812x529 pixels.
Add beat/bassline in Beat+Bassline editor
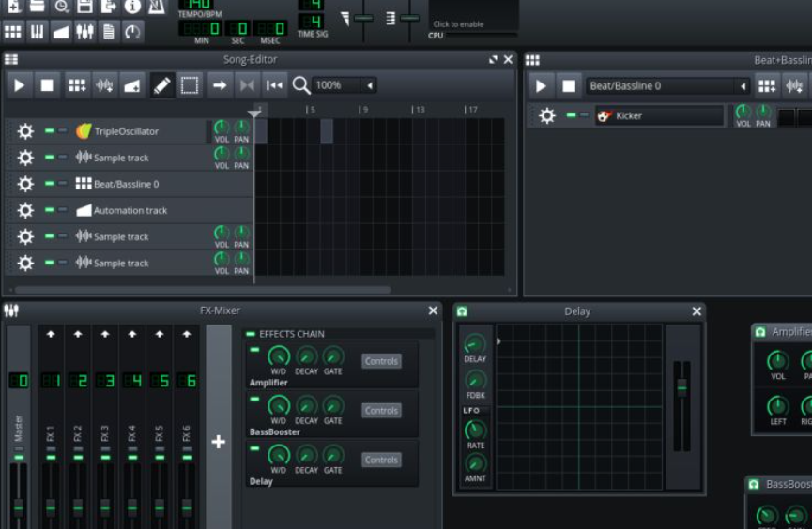click(766, 86)
